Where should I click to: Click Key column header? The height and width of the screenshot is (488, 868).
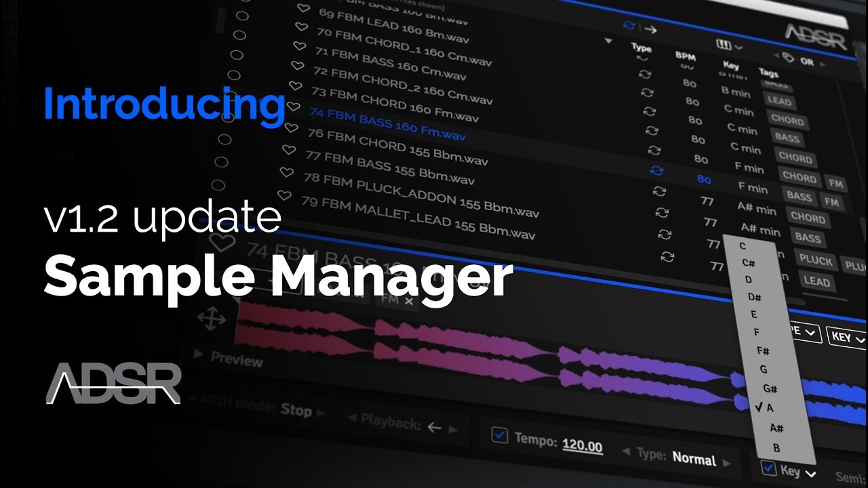(x=730, y=66)
